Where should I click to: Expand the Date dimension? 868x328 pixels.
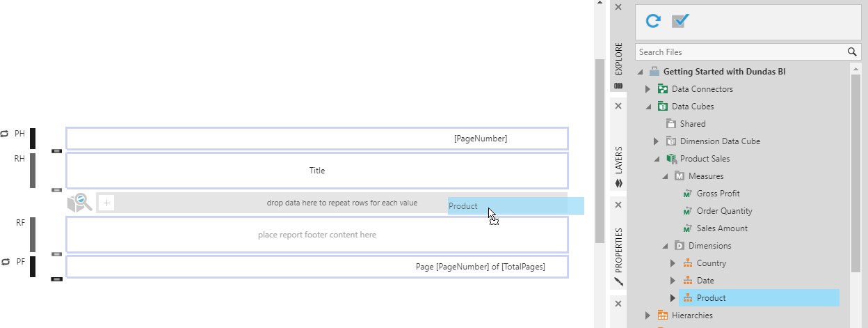pyautogui.click(x=673, y=281)
